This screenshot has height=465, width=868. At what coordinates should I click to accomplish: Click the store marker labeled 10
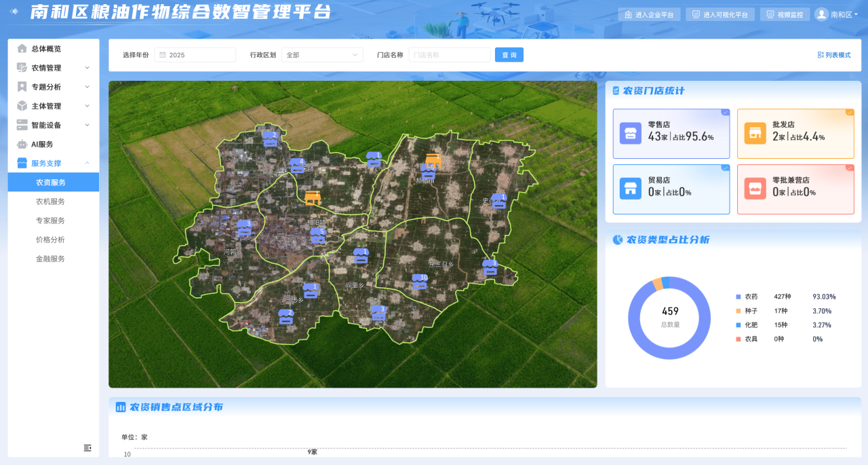(420, 282)
